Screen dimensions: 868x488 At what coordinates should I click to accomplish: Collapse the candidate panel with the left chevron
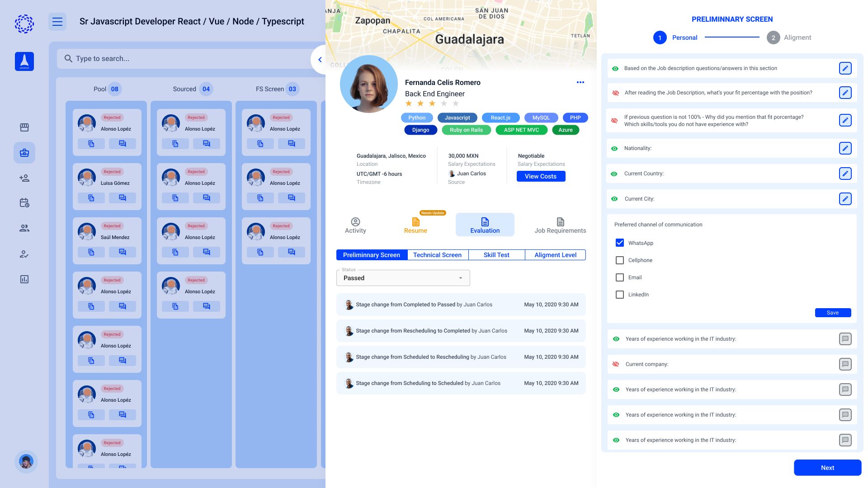[x=320, y=60]
